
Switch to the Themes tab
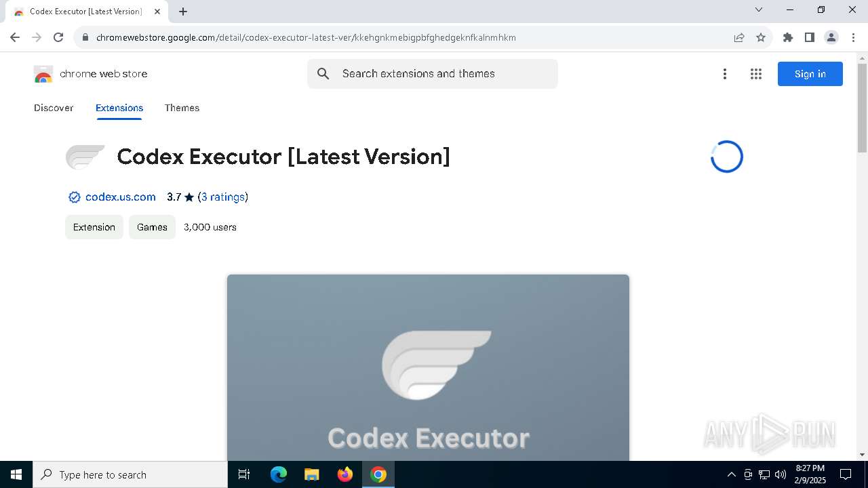pos(182,108)
